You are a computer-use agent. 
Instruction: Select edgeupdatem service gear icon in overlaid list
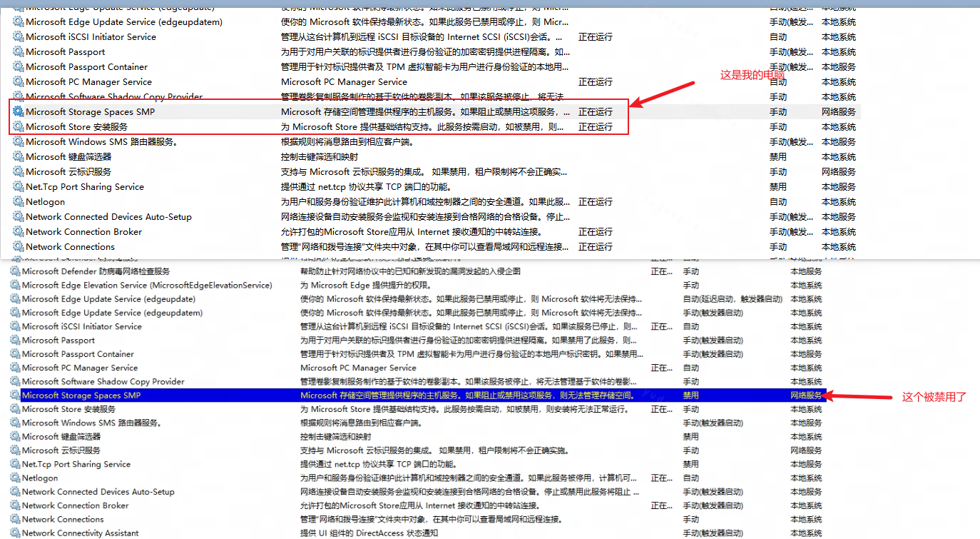pos(19,21)
